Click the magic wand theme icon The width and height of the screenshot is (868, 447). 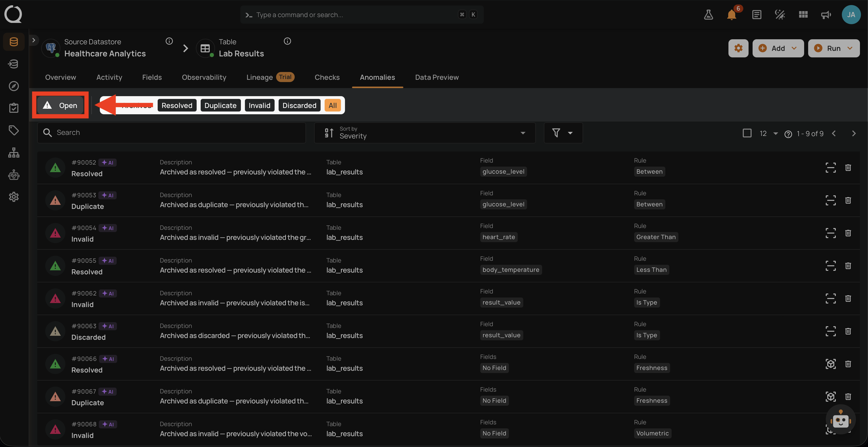[x=780, y=15]
